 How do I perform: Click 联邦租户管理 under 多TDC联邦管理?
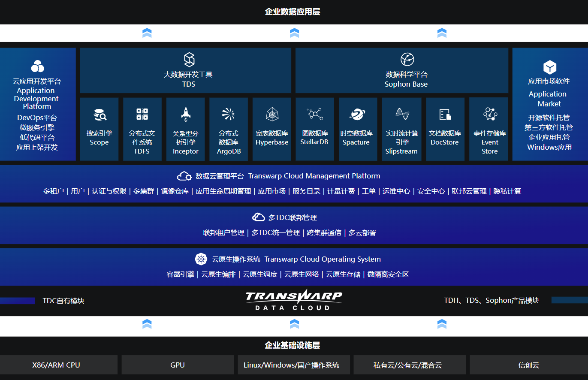coord(224,232)
